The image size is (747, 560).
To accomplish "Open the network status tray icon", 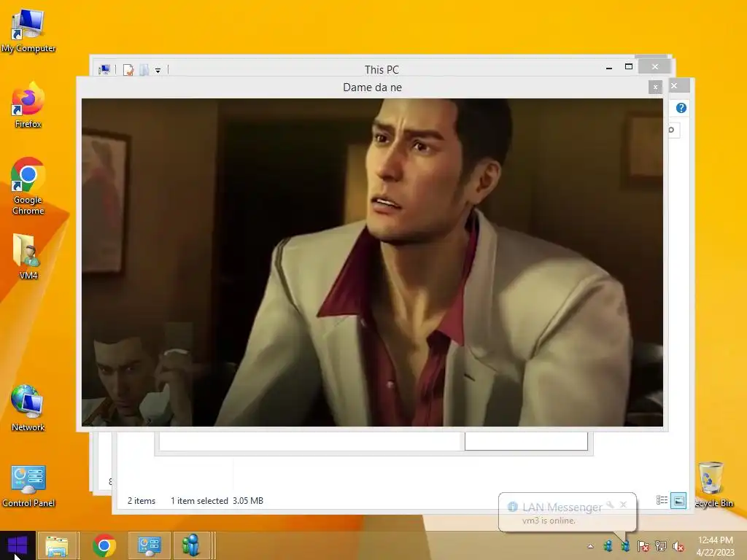I will click(661, 546).
